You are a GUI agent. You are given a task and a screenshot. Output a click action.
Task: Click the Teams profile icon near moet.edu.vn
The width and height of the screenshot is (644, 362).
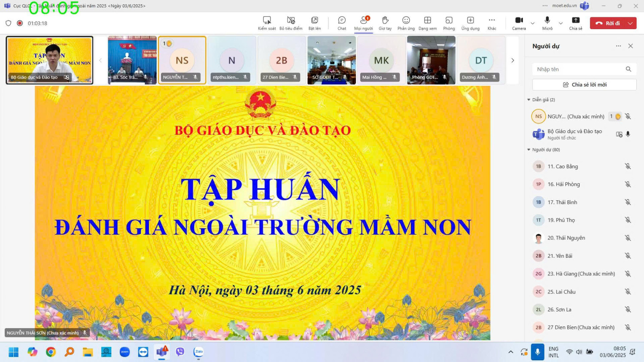[584, 6]
